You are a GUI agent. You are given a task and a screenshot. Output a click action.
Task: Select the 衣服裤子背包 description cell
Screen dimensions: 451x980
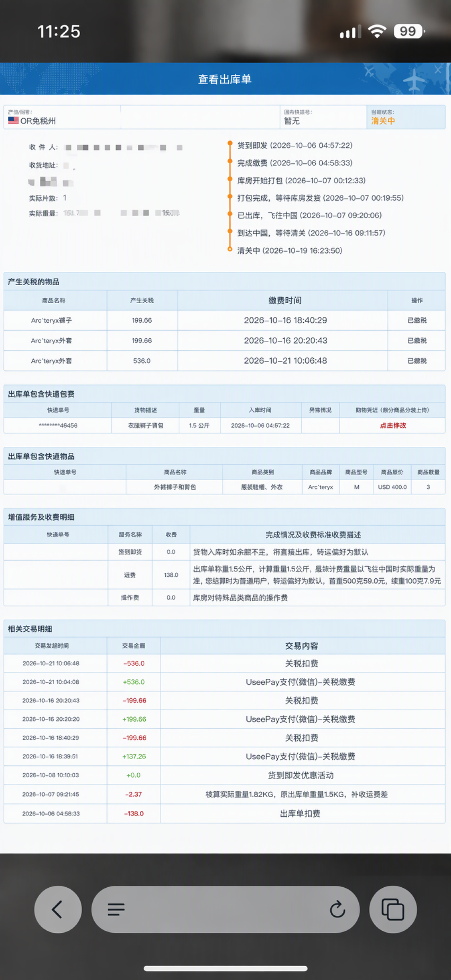pos(145,425)
